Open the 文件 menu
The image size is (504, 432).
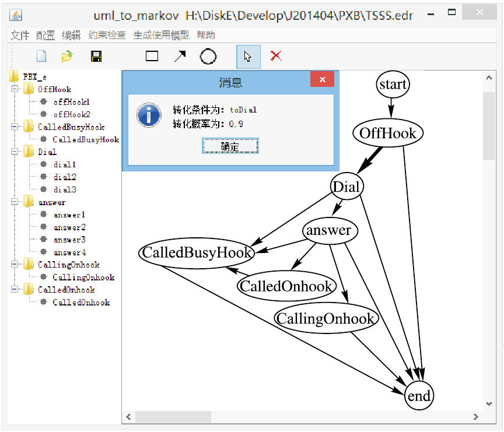[x=20, y=36]
